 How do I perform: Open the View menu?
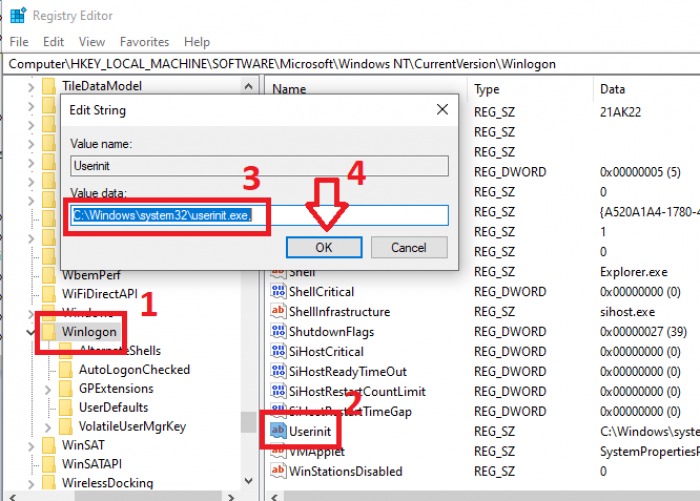(x=92, y=42)
